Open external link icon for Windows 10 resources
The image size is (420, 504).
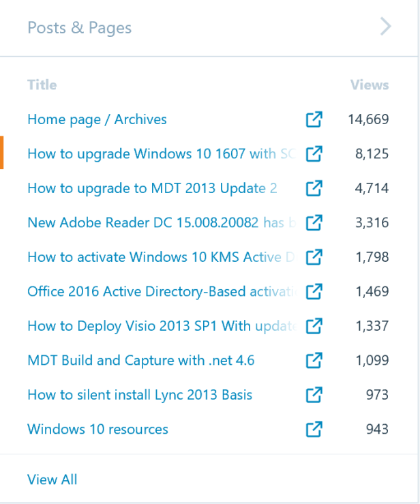click(314, 429)
